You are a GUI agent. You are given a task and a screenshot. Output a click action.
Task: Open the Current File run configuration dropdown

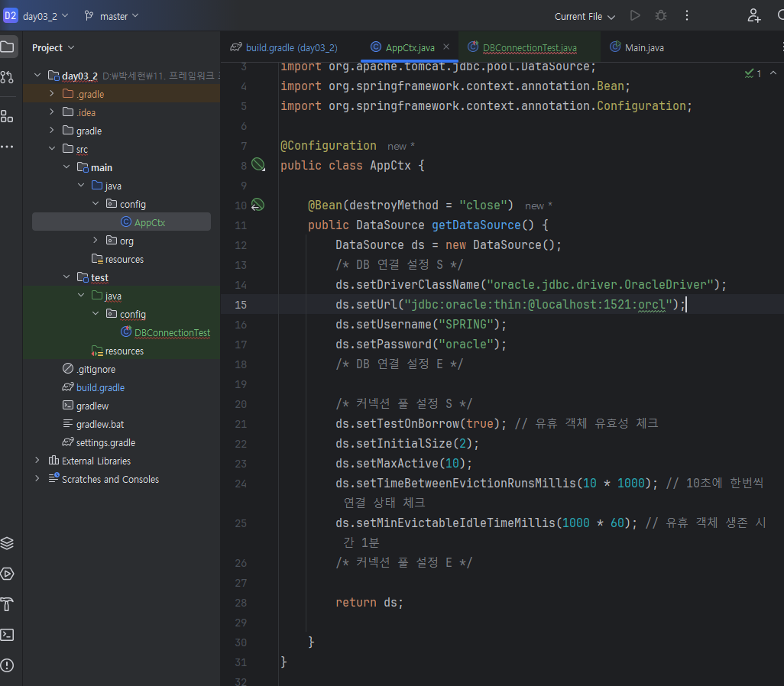tap(585, 16)
